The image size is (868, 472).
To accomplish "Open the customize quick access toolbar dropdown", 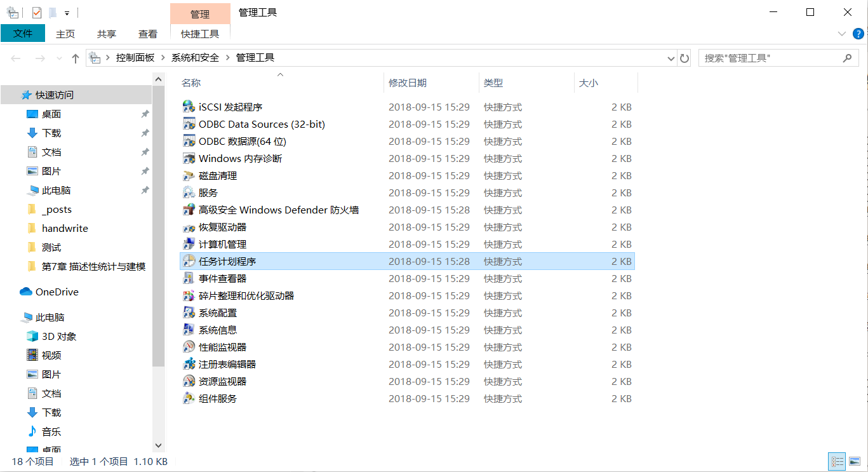I will tap(67, 13).
